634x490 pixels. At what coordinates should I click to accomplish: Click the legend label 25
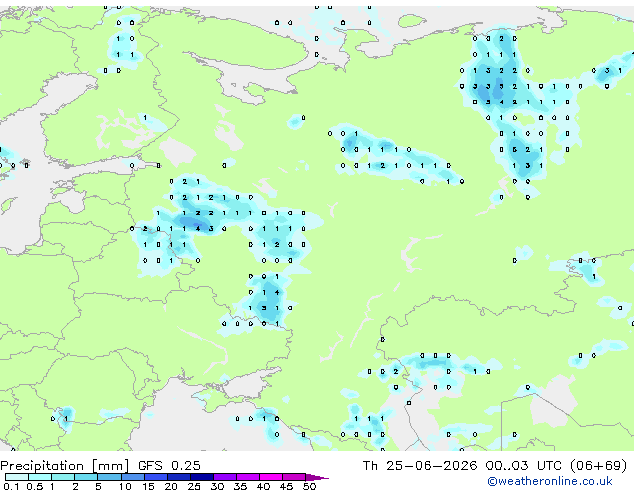pos(194,486)
